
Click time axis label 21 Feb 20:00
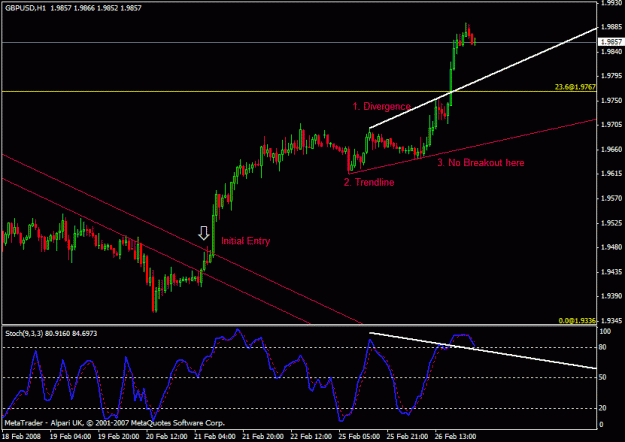[x=263, y=436]
